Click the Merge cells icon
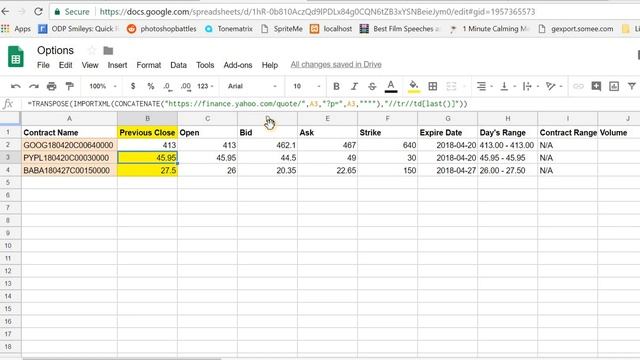The width and height of the screenshot is (640, 360). point(451,86)
